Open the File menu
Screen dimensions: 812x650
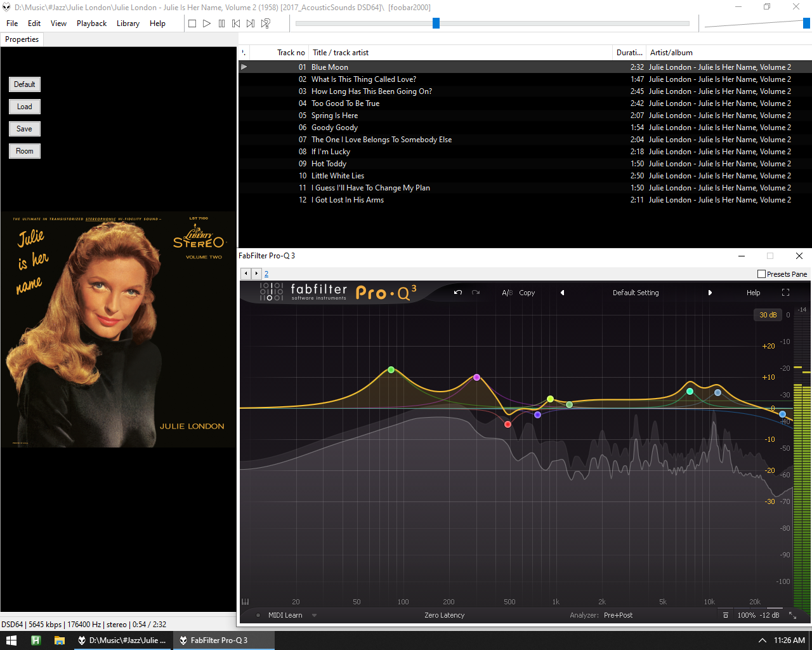(x=12, y=23)
